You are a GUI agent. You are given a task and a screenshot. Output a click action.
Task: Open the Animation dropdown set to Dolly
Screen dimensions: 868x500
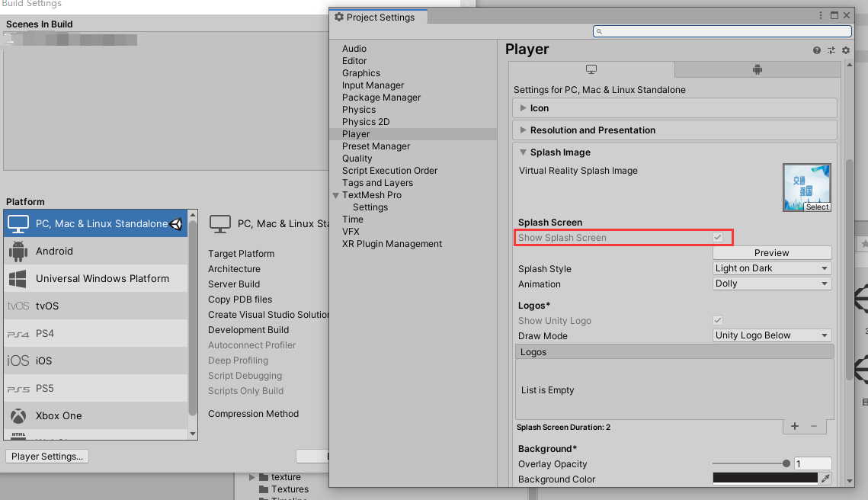pos(772,284)
